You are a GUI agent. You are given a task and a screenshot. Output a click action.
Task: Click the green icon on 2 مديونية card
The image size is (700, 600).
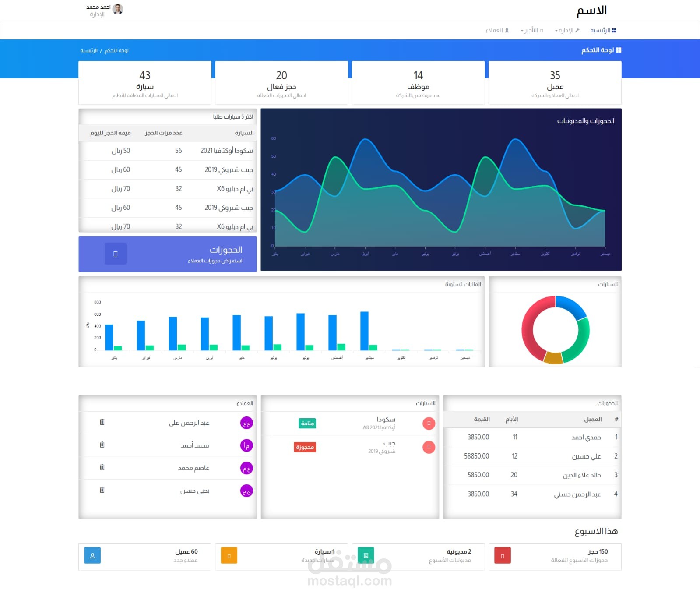[366, 555]
